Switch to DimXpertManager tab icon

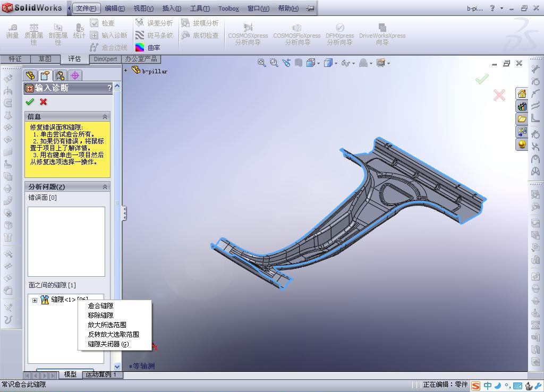[75, 75]
